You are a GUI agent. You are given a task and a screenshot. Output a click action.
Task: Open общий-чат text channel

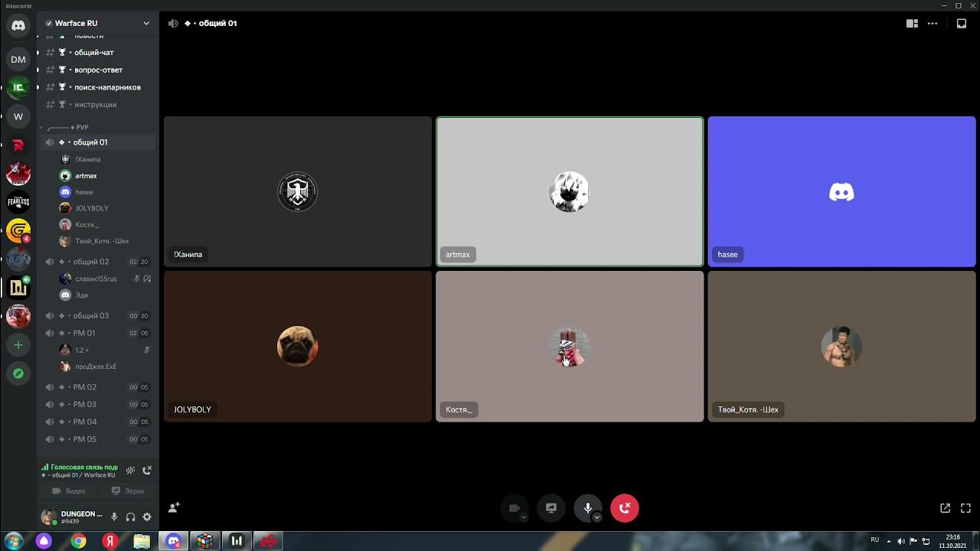[x=98, y=52]
